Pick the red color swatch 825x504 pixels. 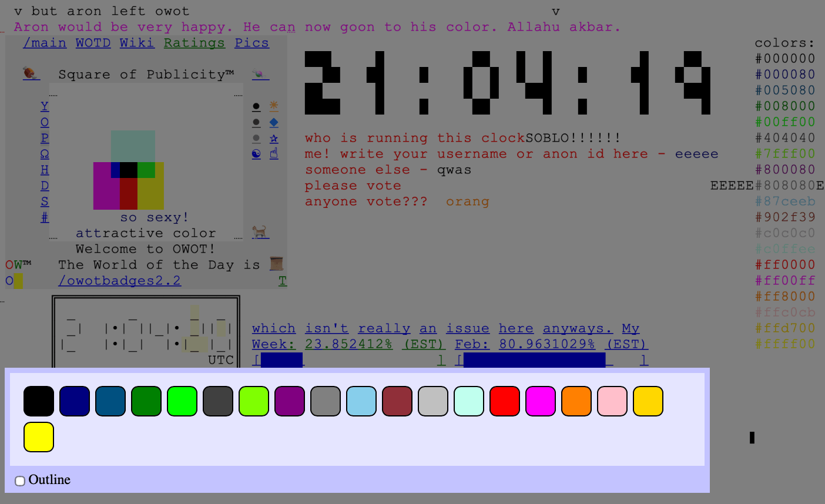[505, 401]
